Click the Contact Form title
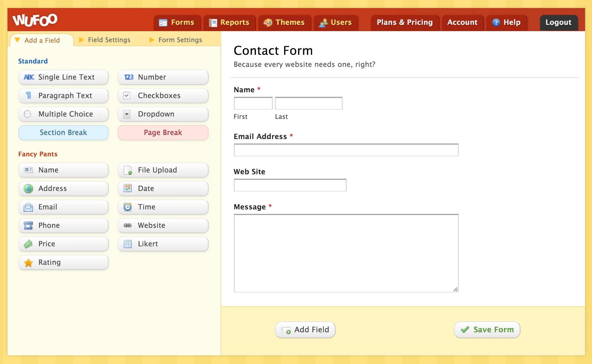The image size is (592, 364). tap(273, 51)
